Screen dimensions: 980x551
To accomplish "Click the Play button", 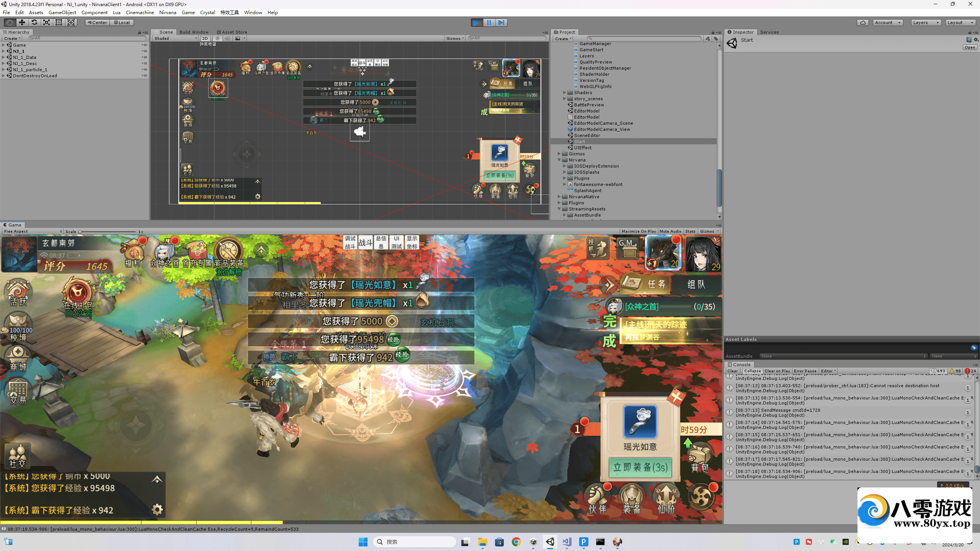I will pyautogui.click(x=477, y=23).
